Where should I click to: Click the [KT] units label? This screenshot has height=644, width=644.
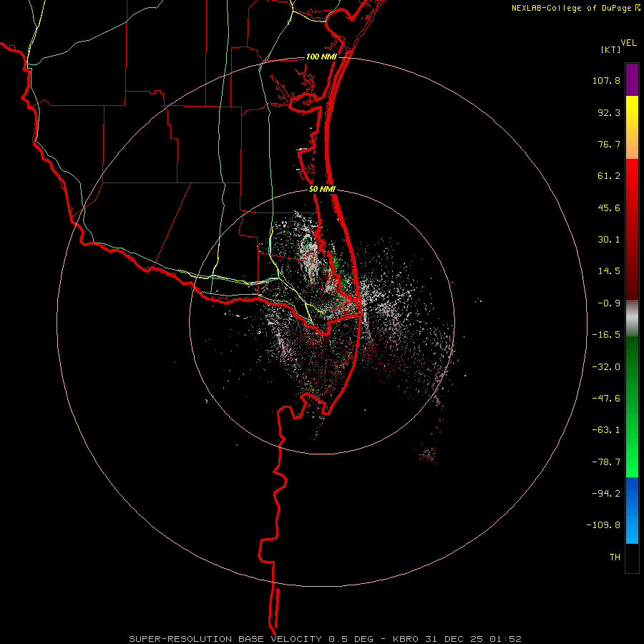coord(611,49)
